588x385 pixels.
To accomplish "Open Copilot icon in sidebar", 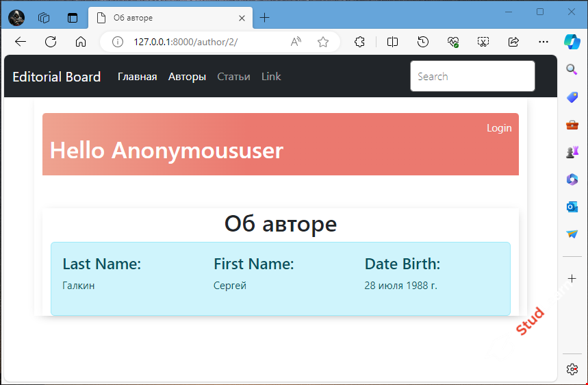I will 572,40.
